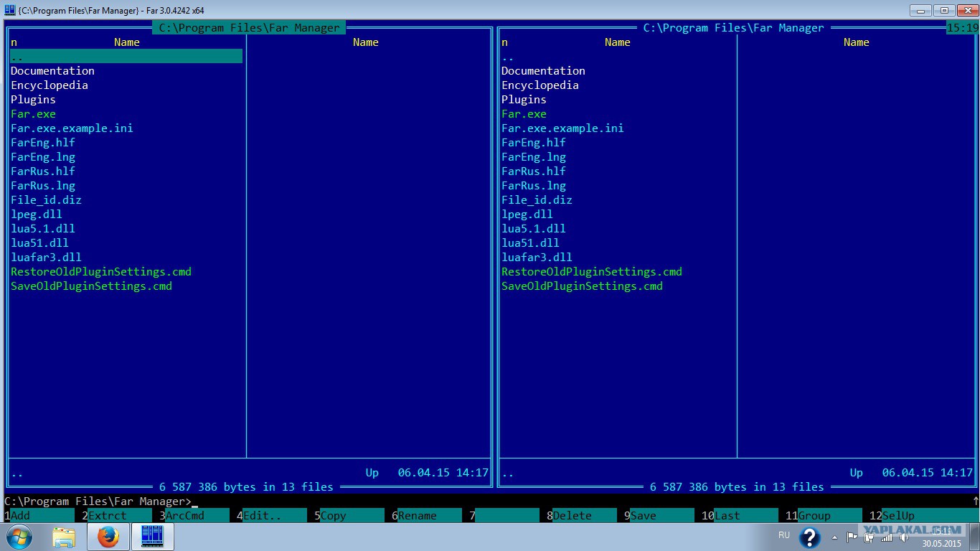Select Encyclopedia folder in the right panel
The height and width of the screenshot is (551, 980).
click(x=540, y=85)
